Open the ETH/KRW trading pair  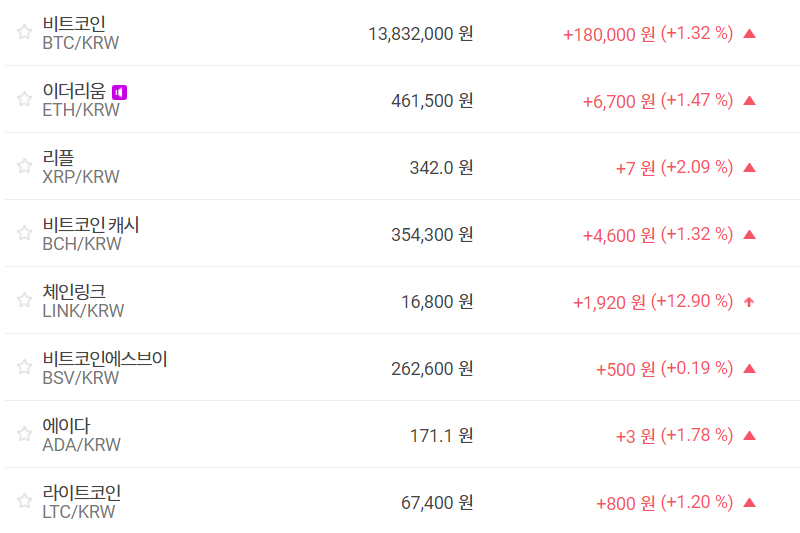coord(81,110)
